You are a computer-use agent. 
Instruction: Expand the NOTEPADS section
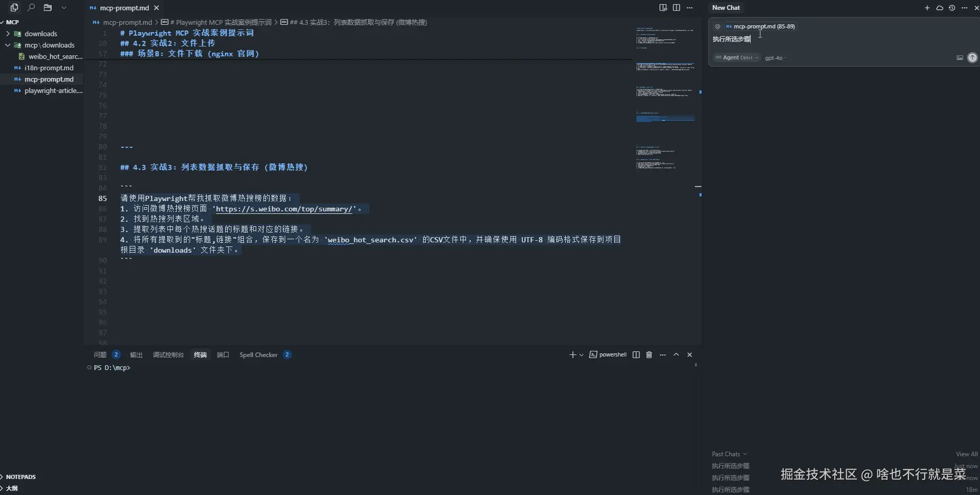click(21, 477)
